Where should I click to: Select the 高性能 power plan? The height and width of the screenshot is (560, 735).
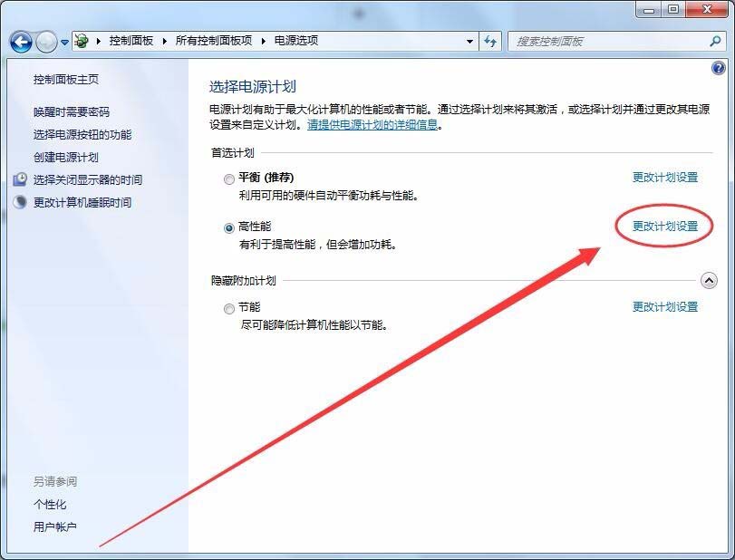(x=229, y=227)
